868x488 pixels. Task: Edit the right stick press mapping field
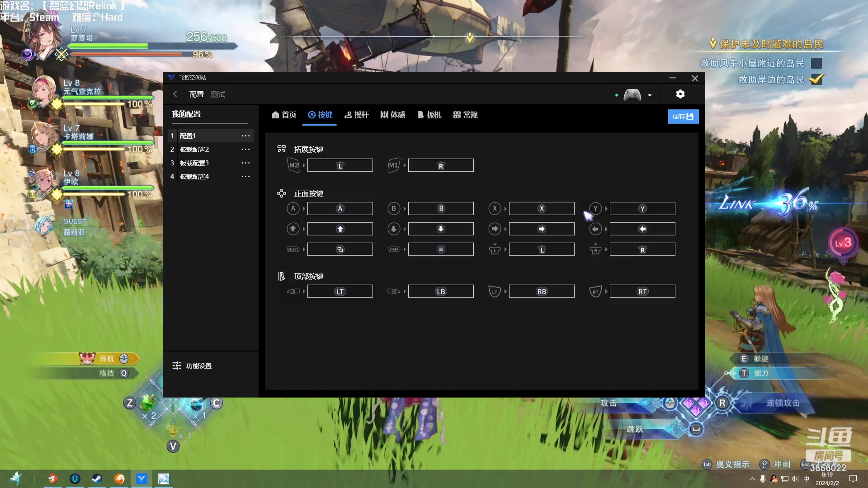(642, 249)
